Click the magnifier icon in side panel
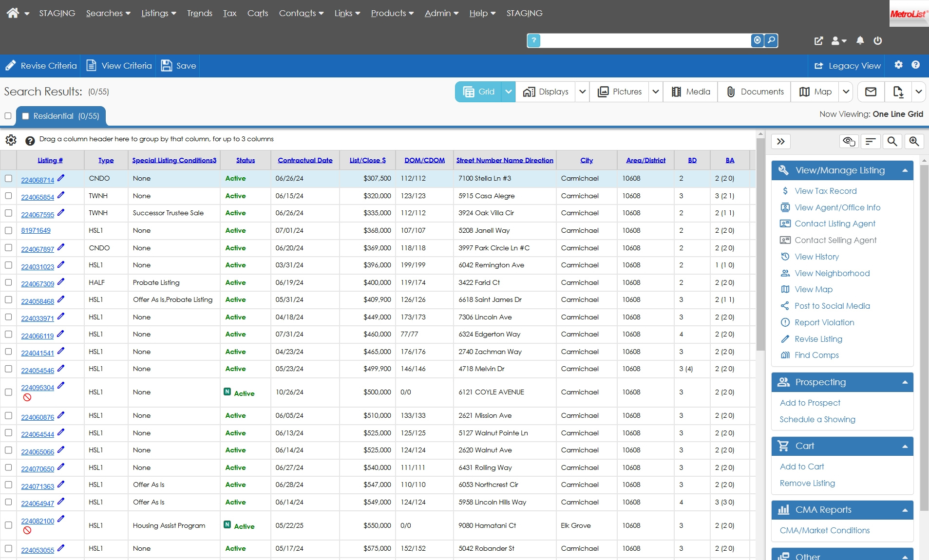Viewport: 929px width, 560px height. point(892,142)
